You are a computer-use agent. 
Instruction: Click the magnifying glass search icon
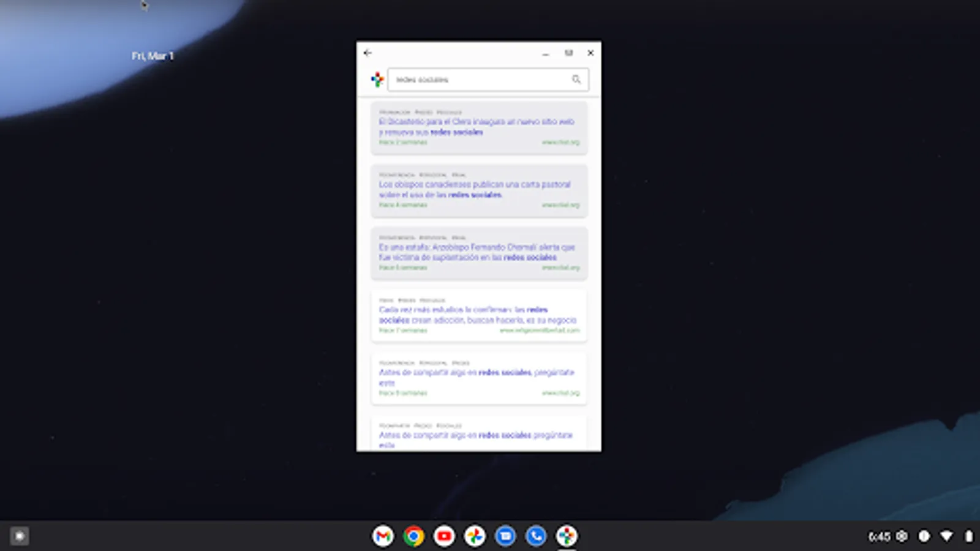click(576, 79)
